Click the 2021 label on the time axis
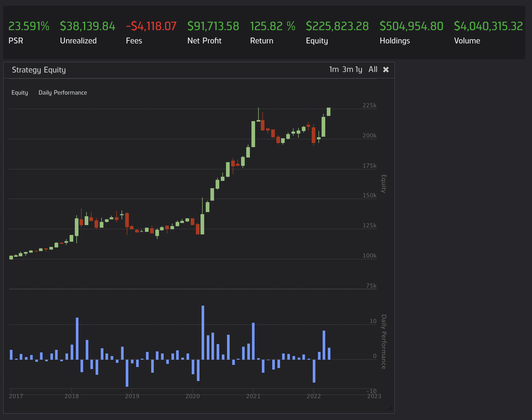The width and height of the screenshot is (532, 420). [x=253, y=396]
